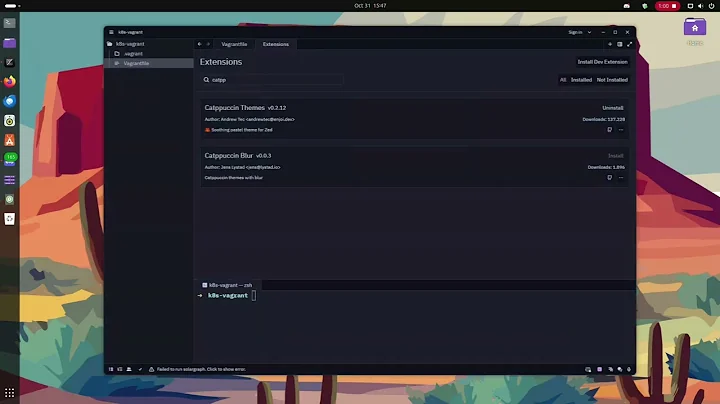Uninstall Catppuccin Themes extension
720x404 pixels.
pyautogui.click(x=613, y=108)
